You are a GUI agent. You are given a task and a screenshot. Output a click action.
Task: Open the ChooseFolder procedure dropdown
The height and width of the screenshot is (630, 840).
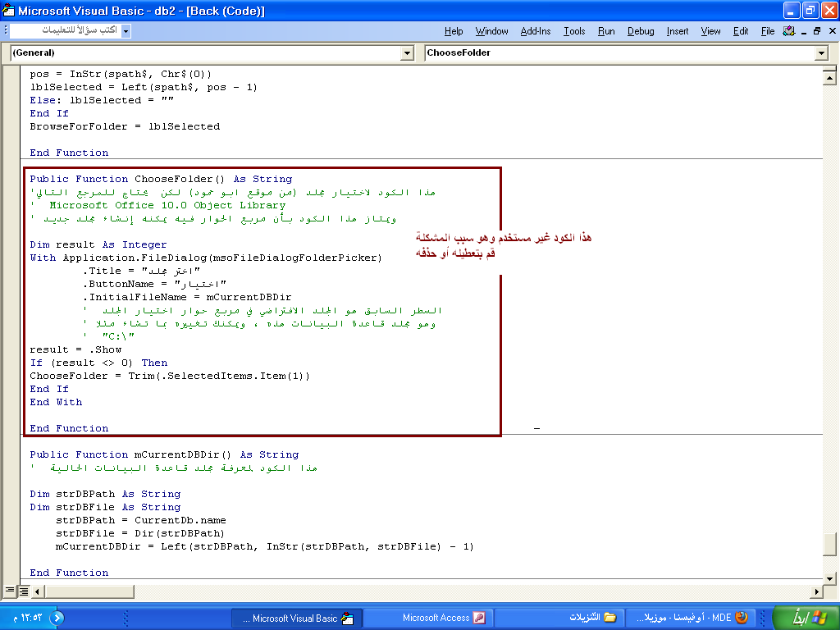click(821, 53)
